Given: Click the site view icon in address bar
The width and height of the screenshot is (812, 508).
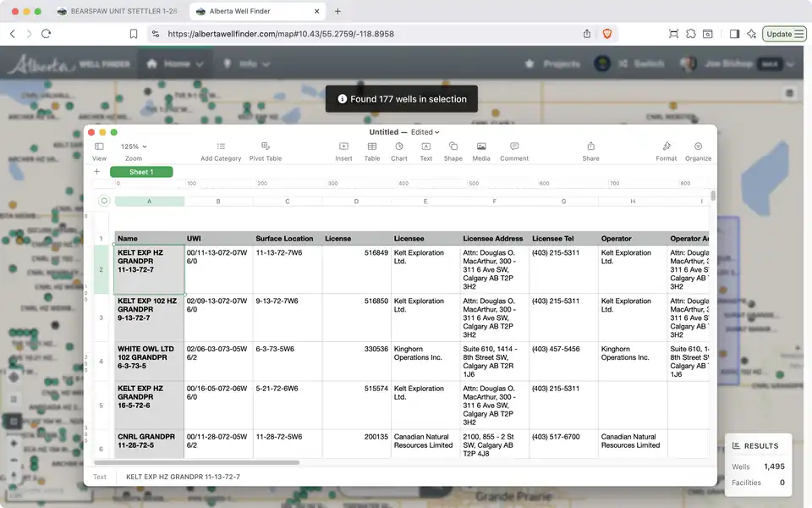Looking at the screenshot, I should 156,34.
